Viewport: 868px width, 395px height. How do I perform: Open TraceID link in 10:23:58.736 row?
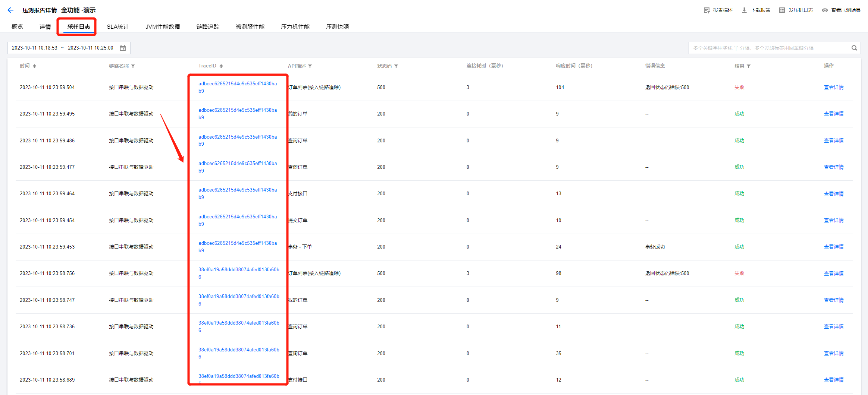click(x=239, y=326)
